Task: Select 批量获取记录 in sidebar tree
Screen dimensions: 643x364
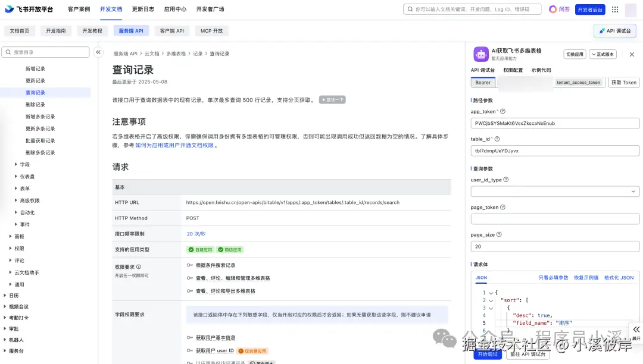Action: tap(40, 140)
